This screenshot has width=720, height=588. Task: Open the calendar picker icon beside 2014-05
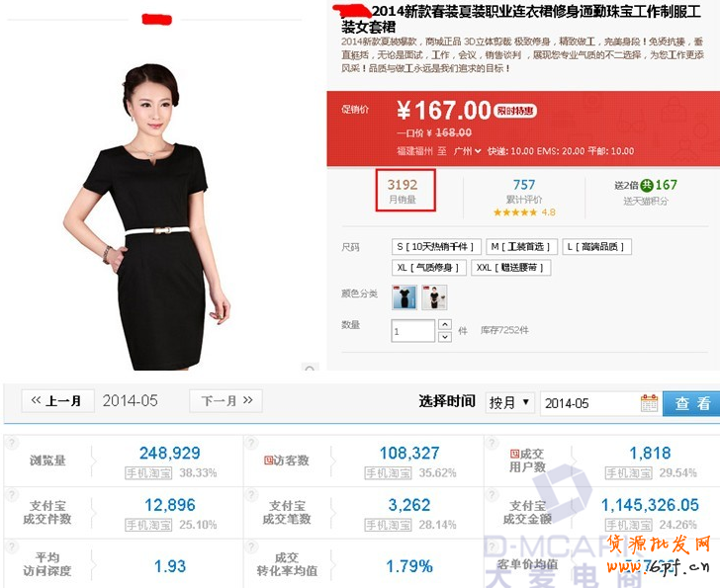click(649, 403)
